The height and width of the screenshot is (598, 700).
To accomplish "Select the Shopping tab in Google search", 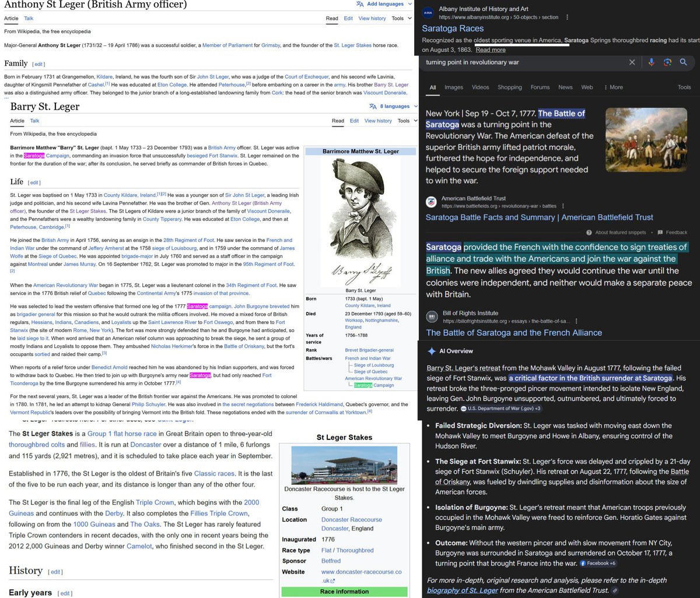I will [509, 87].
